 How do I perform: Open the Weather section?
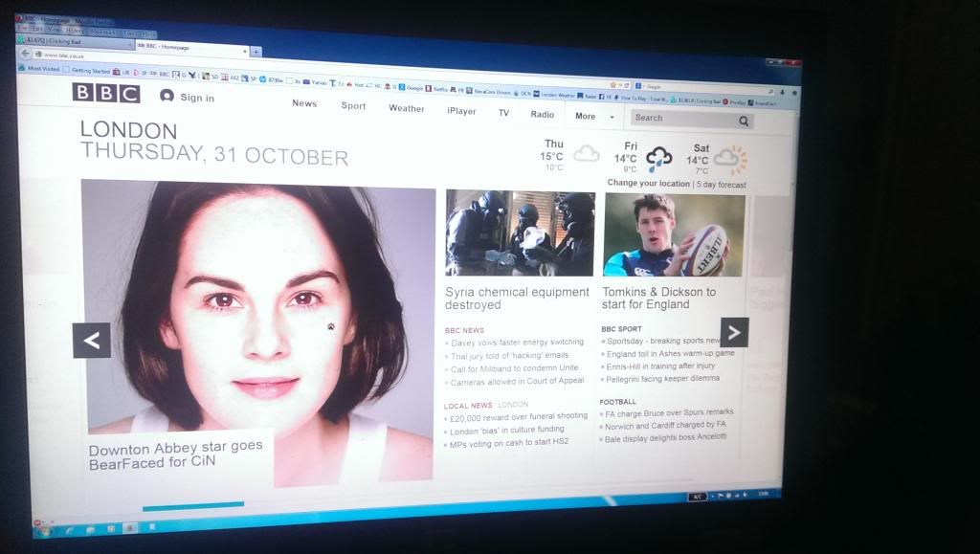(x=406, y=108)
